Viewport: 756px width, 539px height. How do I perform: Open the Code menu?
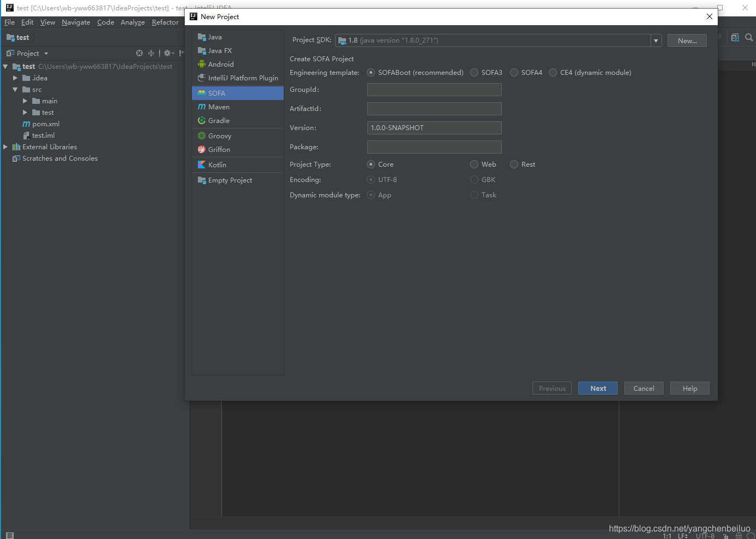(x=106, y=22)
